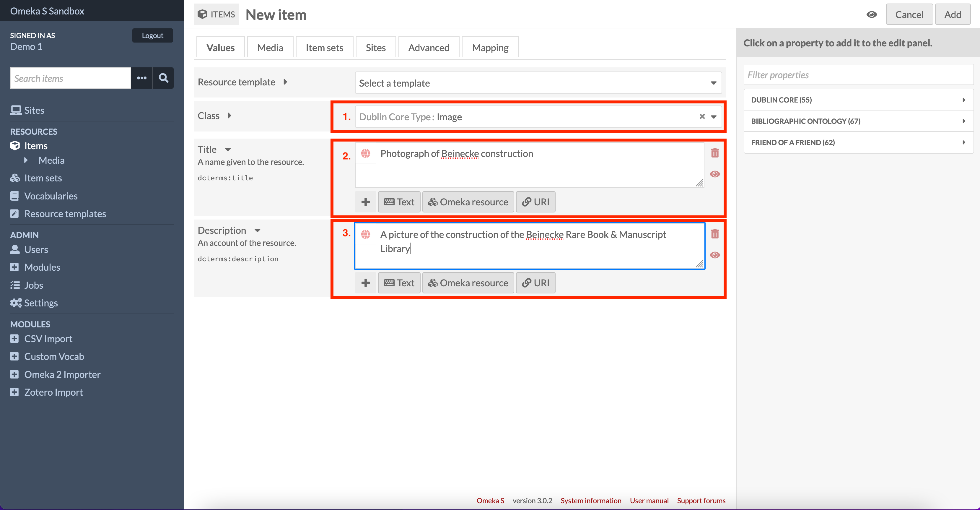
Task: Expand the Description property details arrow
Action: (x=258, y=231)
